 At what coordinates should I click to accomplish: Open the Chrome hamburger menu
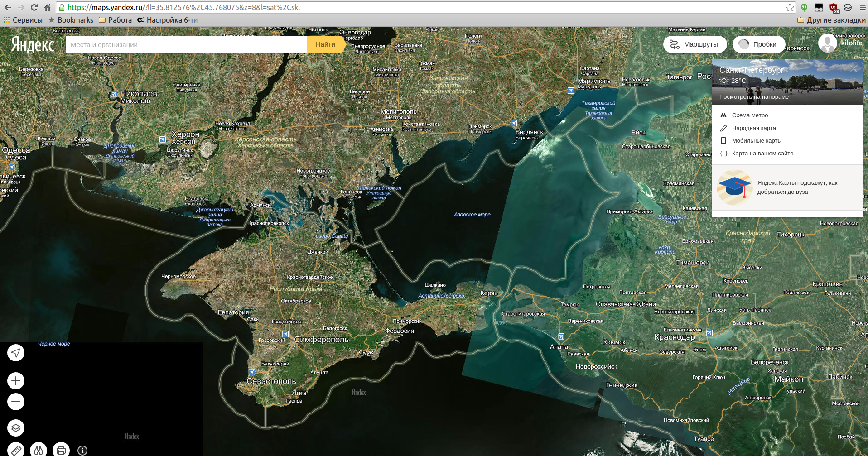(863, 7)
